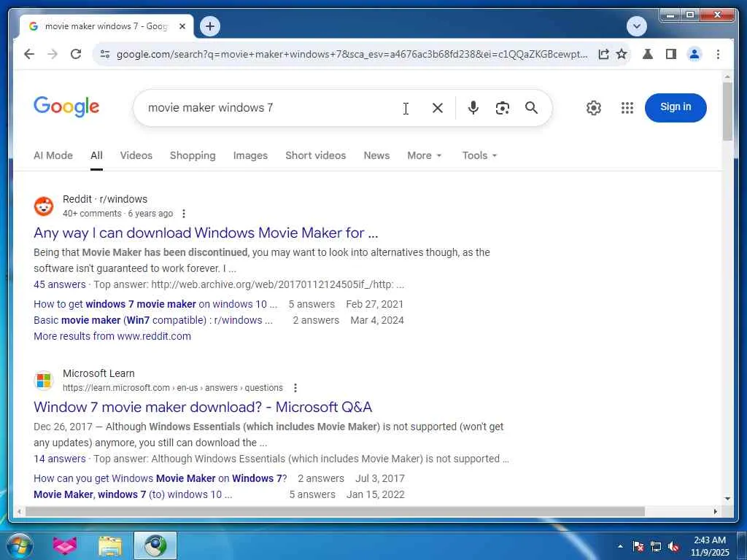This screenshot has height=560, width=747.
Task: Open Action Center flag icon
Action: pyautogui.click(x=638, y=547)
